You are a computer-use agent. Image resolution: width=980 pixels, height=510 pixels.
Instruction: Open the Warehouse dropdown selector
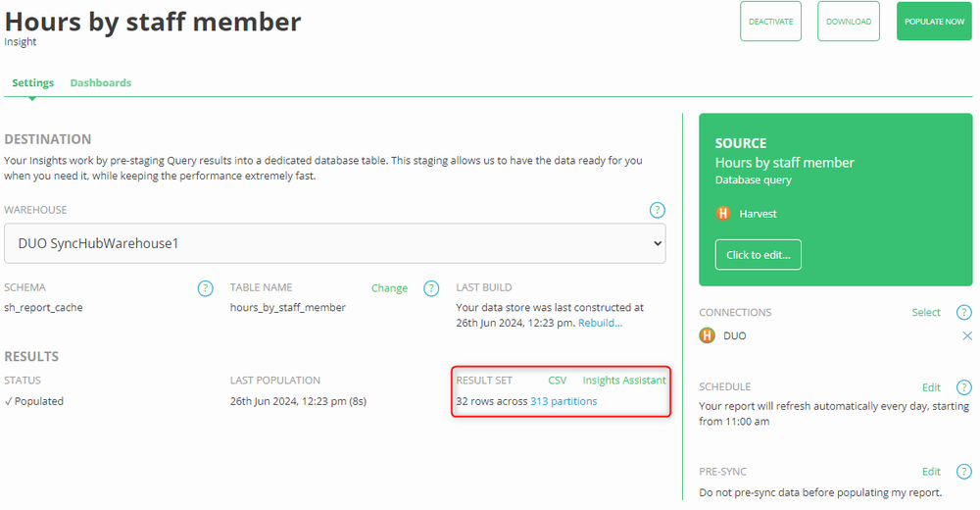coord(335,243)
